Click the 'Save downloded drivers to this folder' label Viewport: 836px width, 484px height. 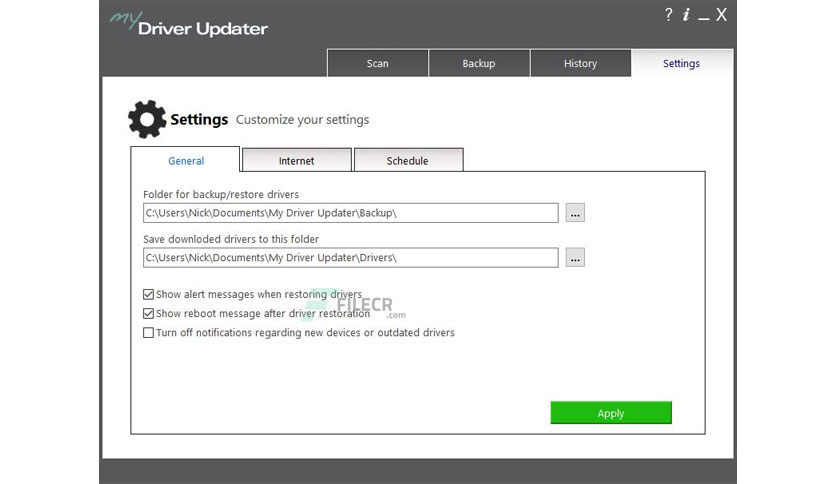(x=231, y=239)
